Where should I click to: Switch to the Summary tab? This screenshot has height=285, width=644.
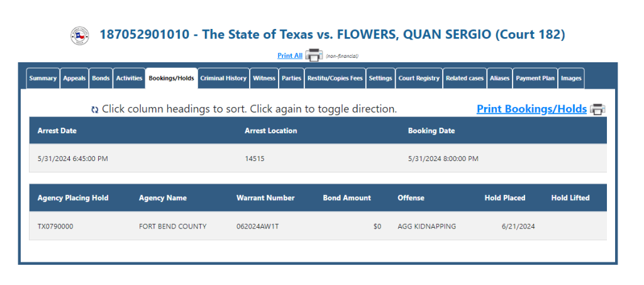click(43, 79)
